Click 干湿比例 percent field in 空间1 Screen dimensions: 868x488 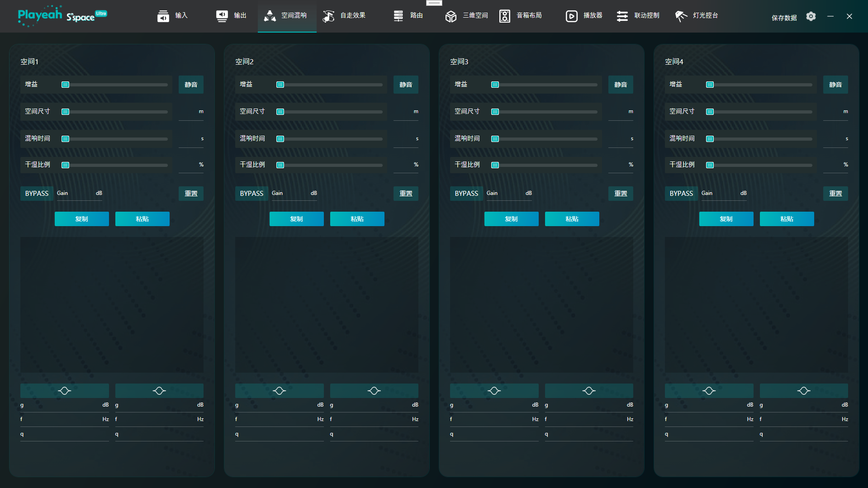click(x=191, y=165)
